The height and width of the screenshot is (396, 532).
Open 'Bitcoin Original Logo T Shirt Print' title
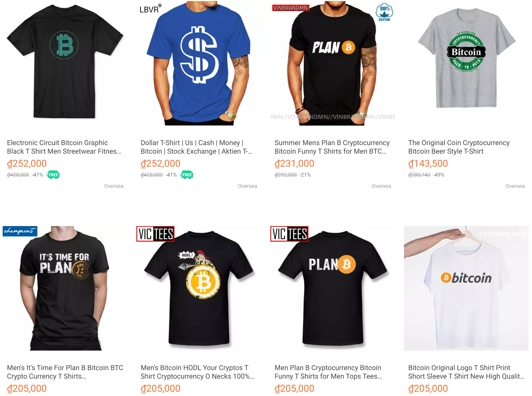466,372
